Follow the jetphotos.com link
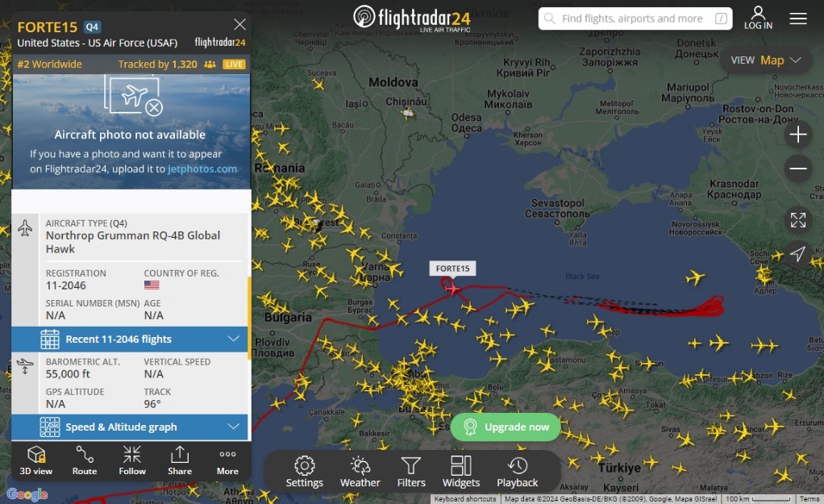The width and height of the screenshot is (824, 504). click(202, 169)
